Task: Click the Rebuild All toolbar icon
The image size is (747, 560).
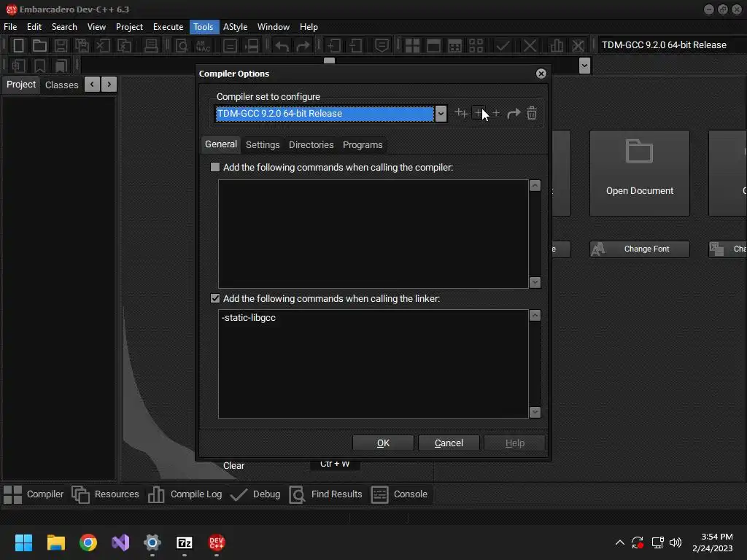Action: coord(476,46)
